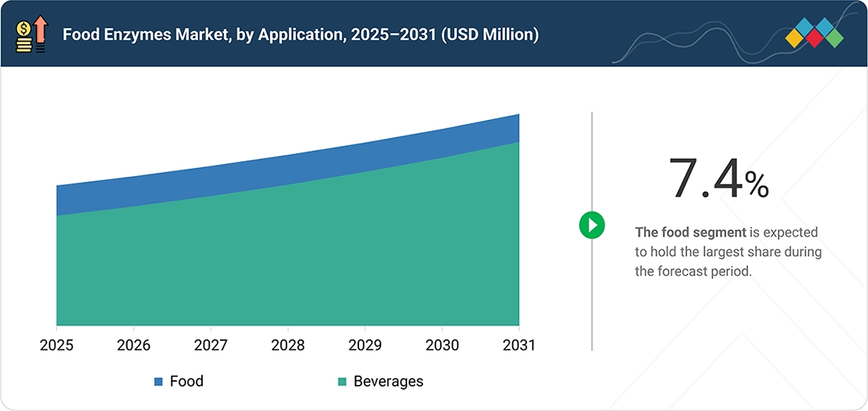This screenshot has width=868, height=411.
Task: Click the blue Food legend square
Action: point(159,382)
